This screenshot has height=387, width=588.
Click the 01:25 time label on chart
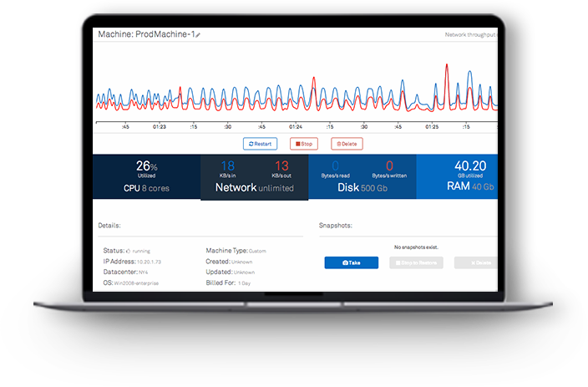point(432,127)
